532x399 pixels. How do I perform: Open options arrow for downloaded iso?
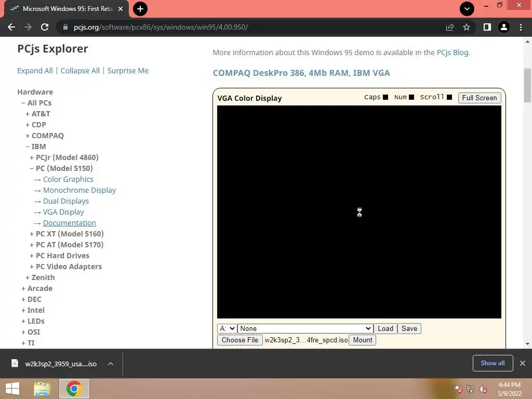[110, 364]
